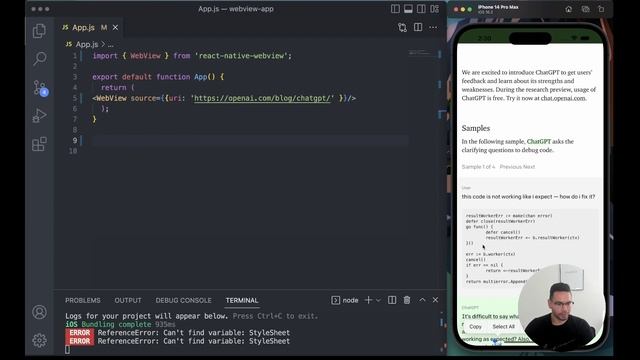
Task: Toggle the bottom panel layout icon
Action: coord(408,9)
